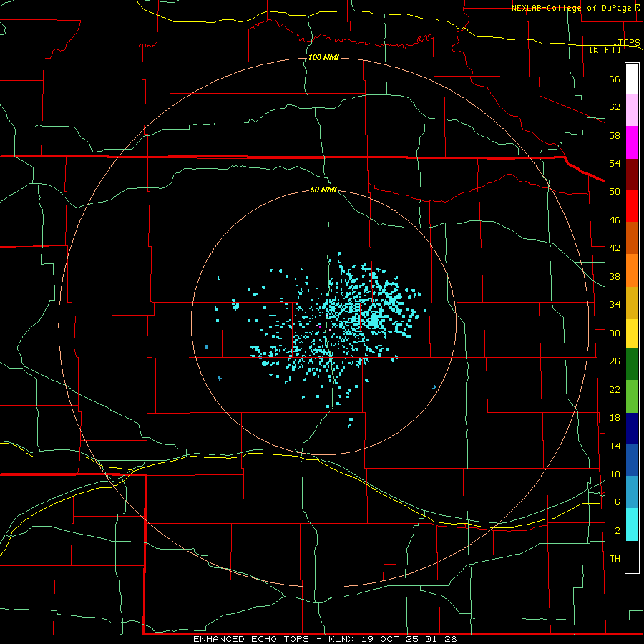Select the light pink legend swatch

[x=632, y=110]
